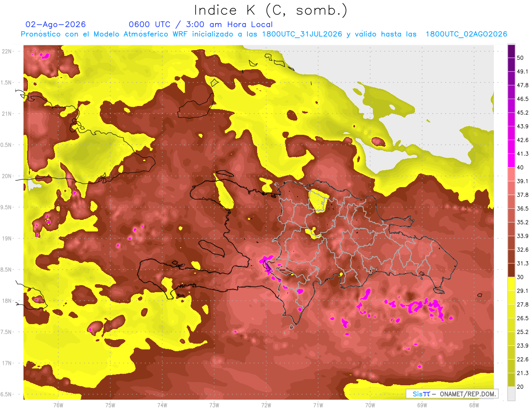Click the '68W' longitude label
The height and width of the screenshot is (411, 532).
(x=474, y=405)
